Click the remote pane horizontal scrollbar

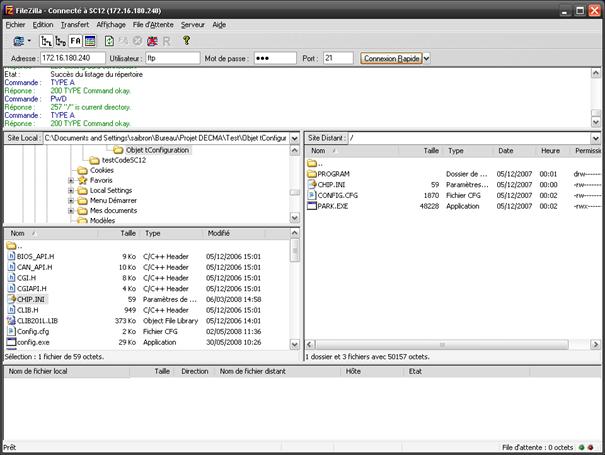442,344
